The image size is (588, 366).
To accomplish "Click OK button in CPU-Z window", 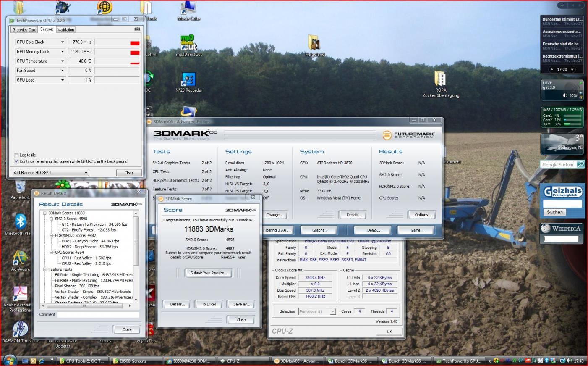I will [389, 332].
